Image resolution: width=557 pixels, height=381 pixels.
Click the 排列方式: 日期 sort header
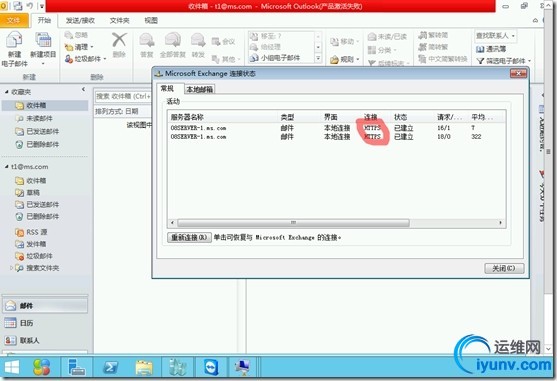117,111
